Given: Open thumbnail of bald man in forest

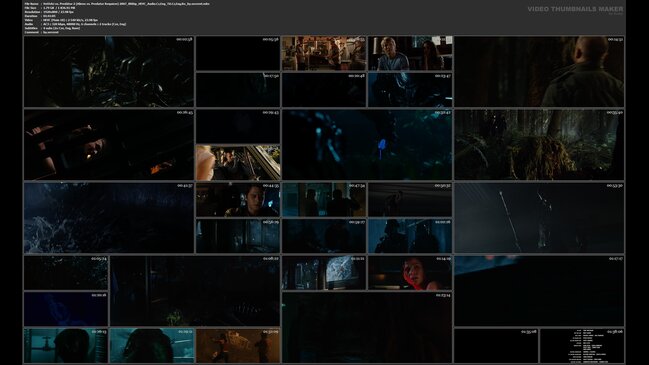Looking at the screenshot, I should point(539,72).
